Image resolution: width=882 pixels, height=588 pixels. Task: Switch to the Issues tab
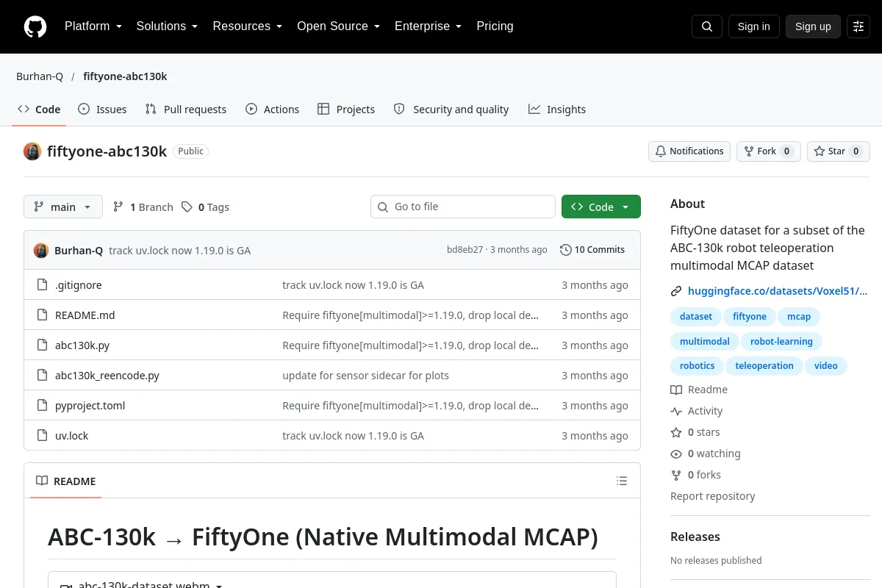coord(102,110)
